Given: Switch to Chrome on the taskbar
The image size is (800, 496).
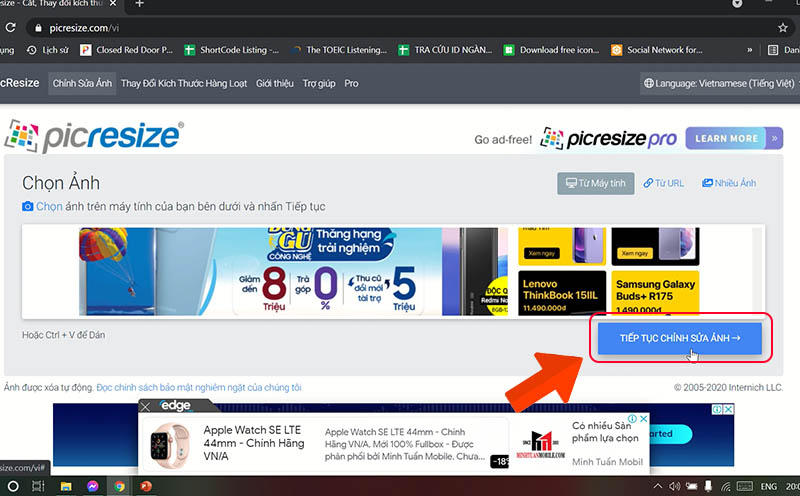Looking at the screenshot, I should pyautogui.click(x=119, y=486).
